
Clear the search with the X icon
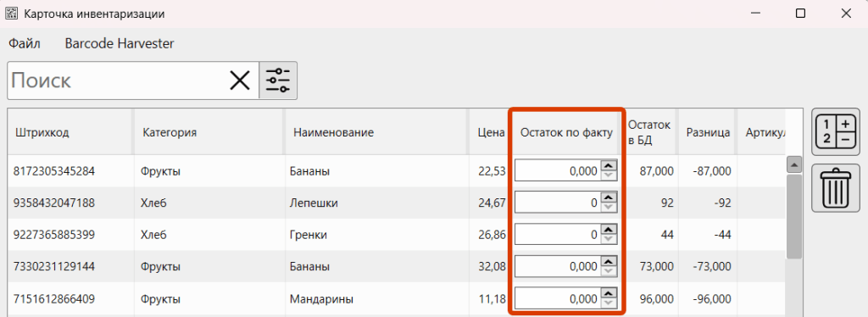[x=240, y=81]
